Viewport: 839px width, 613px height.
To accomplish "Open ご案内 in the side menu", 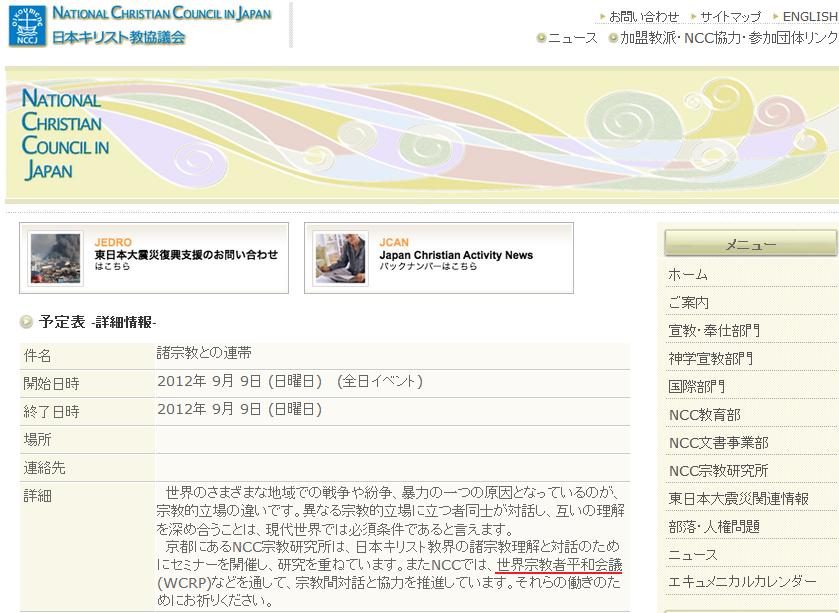I will pos(688,303).
